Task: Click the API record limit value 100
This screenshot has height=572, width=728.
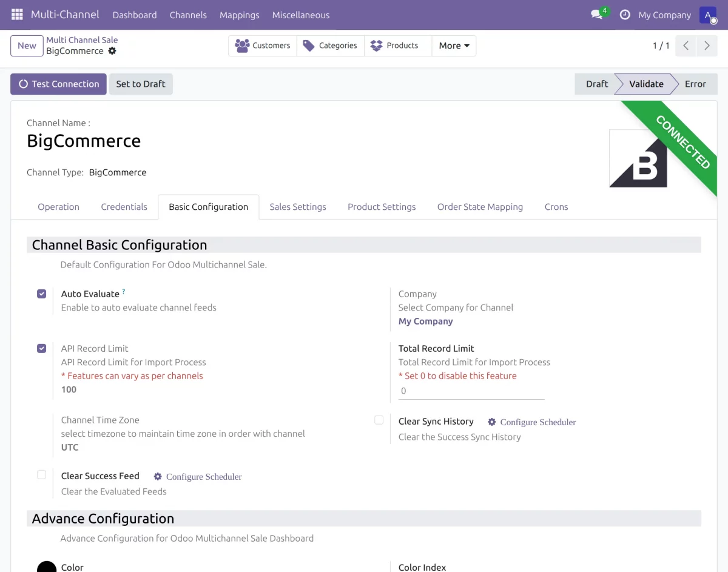Action: pos(69,389)
